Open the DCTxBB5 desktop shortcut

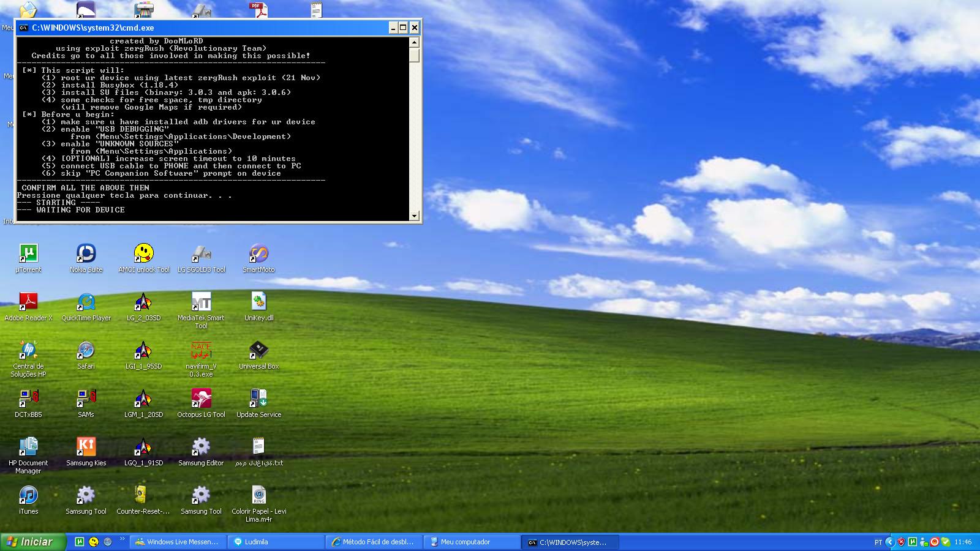pos(28,403)
